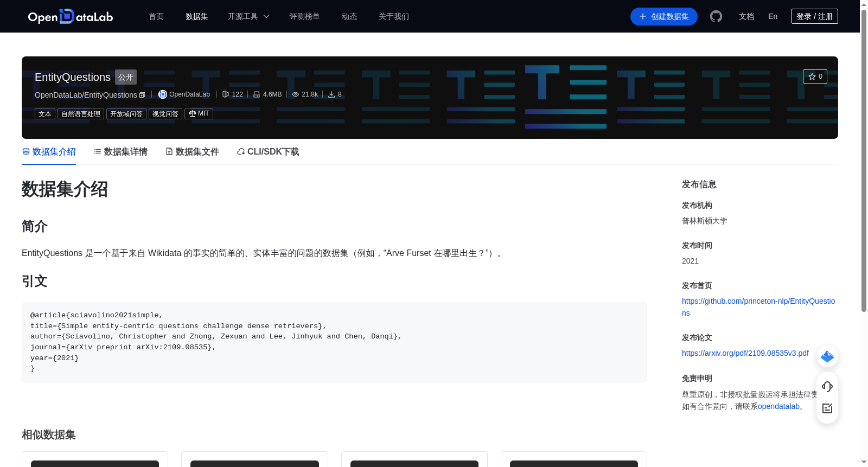Image resolution: width=868 pixels, height=467 pixels.
Task: Click the 视觉问答 tag
Action: tap(165, 114)
